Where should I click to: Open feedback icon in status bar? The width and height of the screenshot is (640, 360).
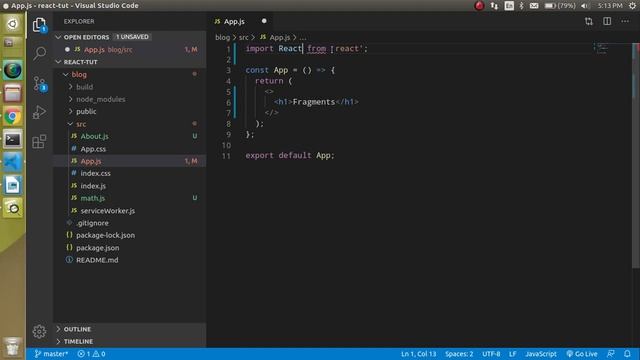click(611, 354)
